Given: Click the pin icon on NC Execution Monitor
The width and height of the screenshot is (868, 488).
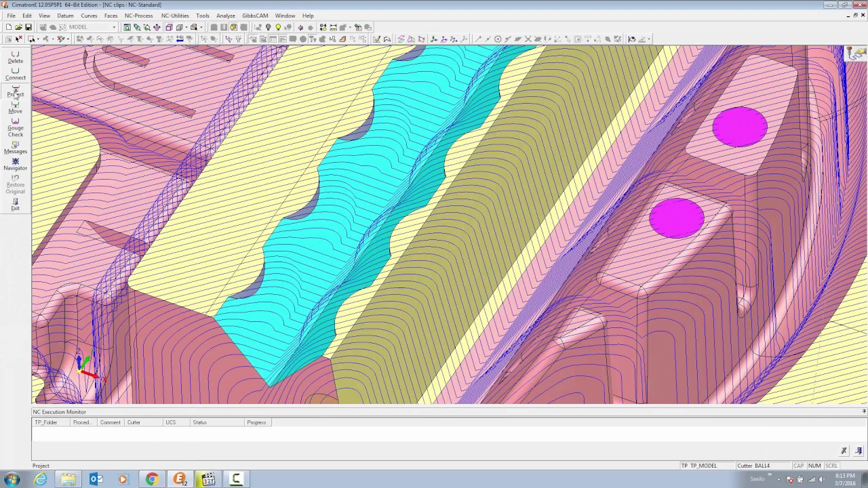Looking at the screenshot, I should tap(864, 411).
